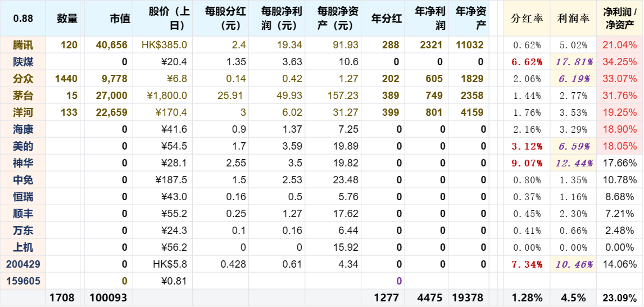
Task: Click 陕煤 dividend rate 6.62%
Action: point(527,62)
